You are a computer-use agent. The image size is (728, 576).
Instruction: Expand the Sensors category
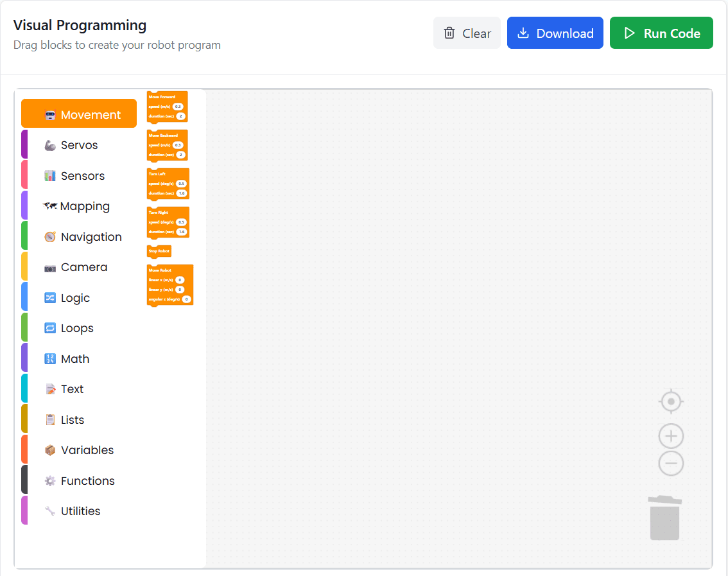pos(82,176)
